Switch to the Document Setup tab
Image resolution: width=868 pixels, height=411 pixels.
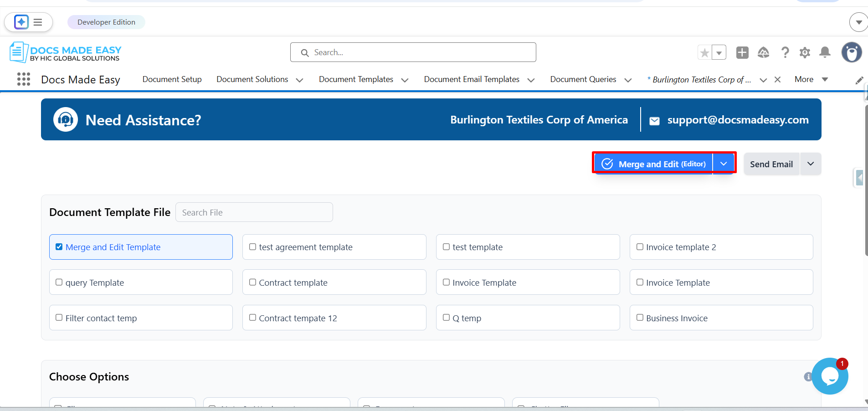[x=172, y=79]
